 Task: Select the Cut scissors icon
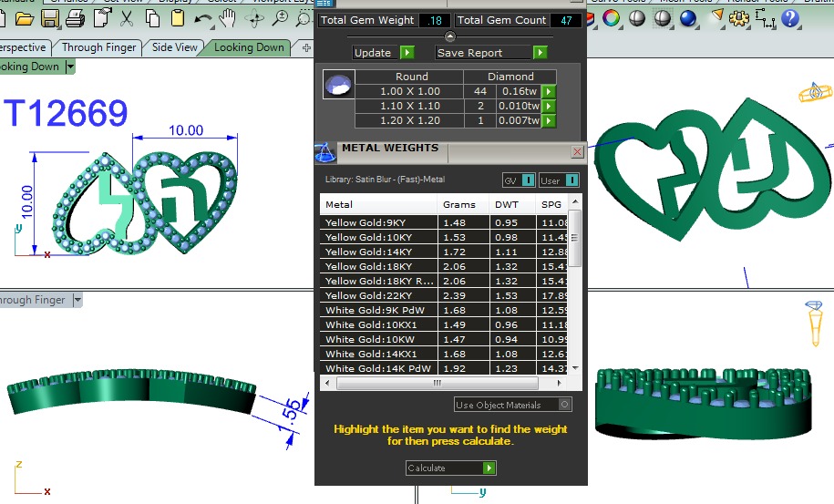click(127, 18)
